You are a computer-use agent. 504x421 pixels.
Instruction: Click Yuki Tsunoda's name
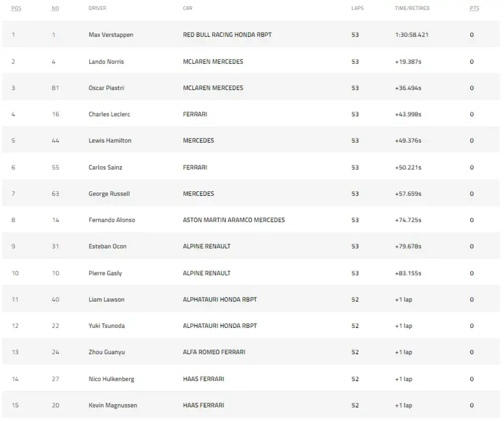click(106, 326)
